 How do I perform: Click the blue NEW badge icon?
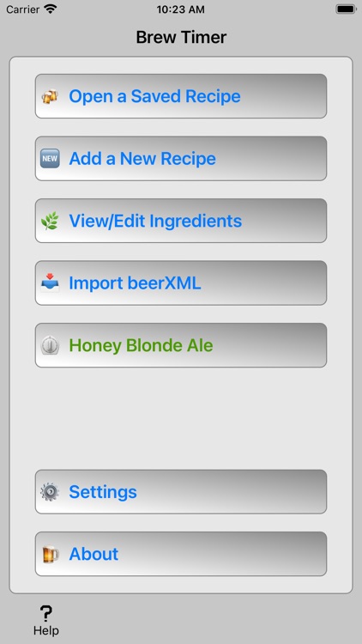pos(50,159)
